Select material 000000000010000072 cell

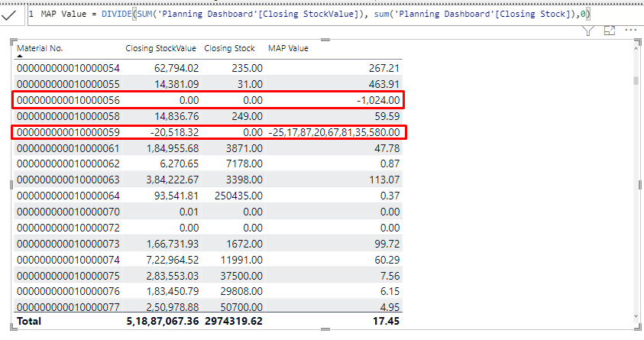[x=68, y=228]
